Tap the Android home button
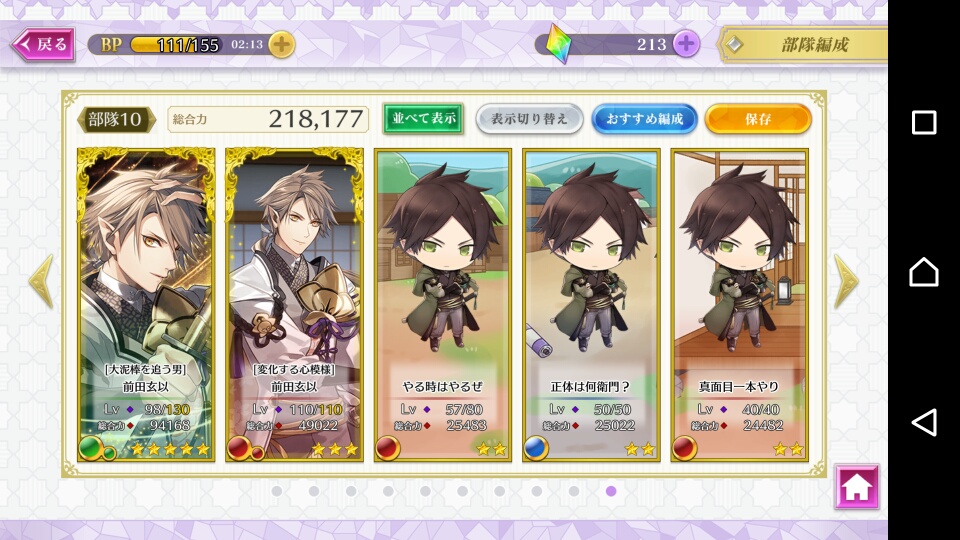 pos(924,272)
